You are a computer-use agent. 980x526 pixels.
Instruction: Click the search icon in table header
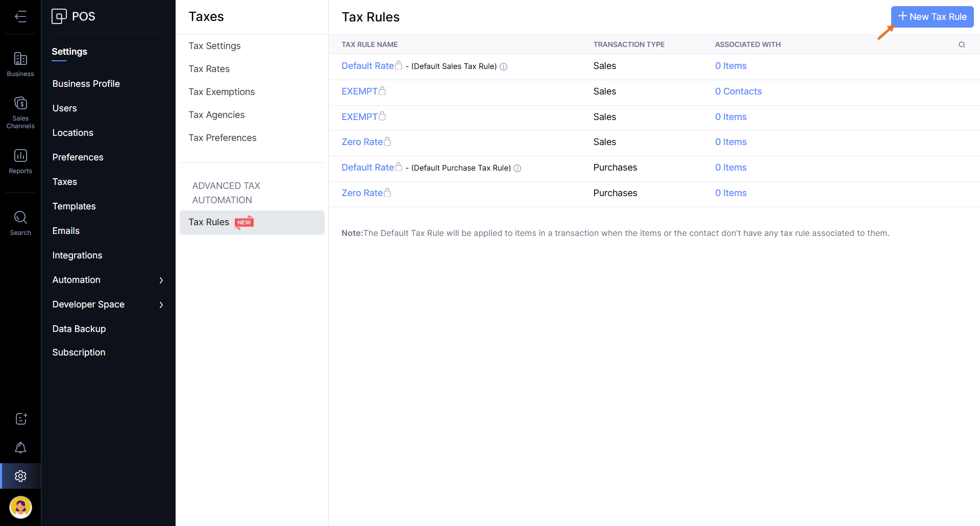pyautogui.click(x=962, y=45)
